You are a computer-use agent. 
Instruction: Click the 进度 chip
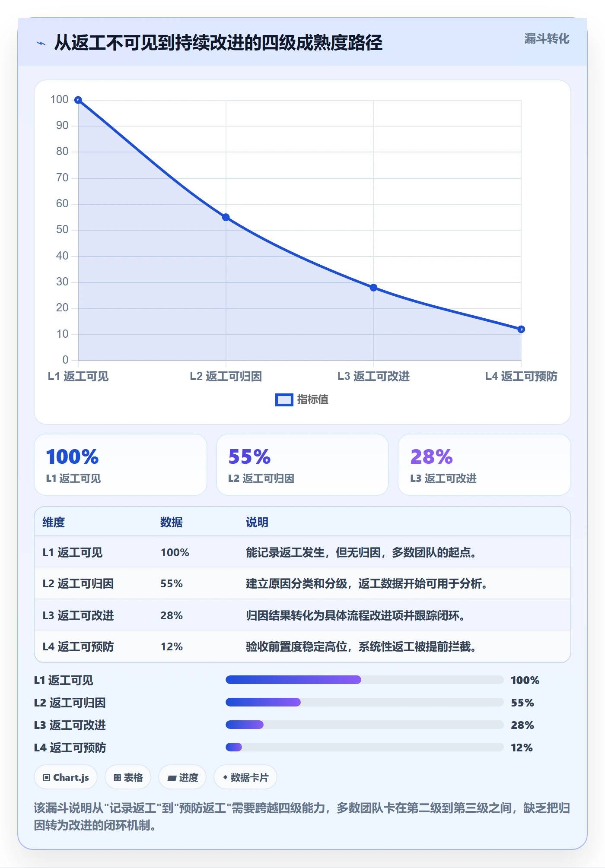(182, 777)
